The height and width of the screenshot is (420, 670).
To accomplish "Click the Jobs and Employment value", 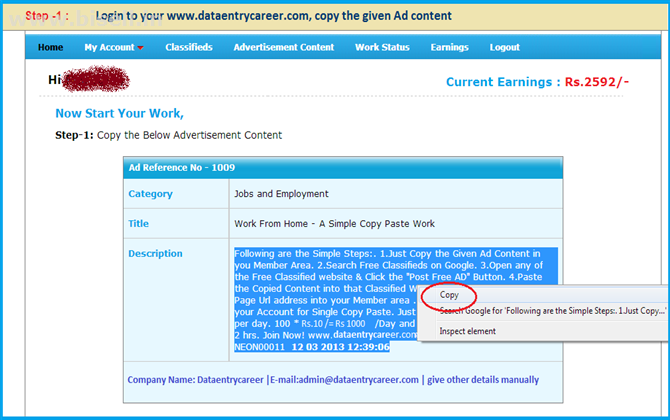I will (281, 194).
